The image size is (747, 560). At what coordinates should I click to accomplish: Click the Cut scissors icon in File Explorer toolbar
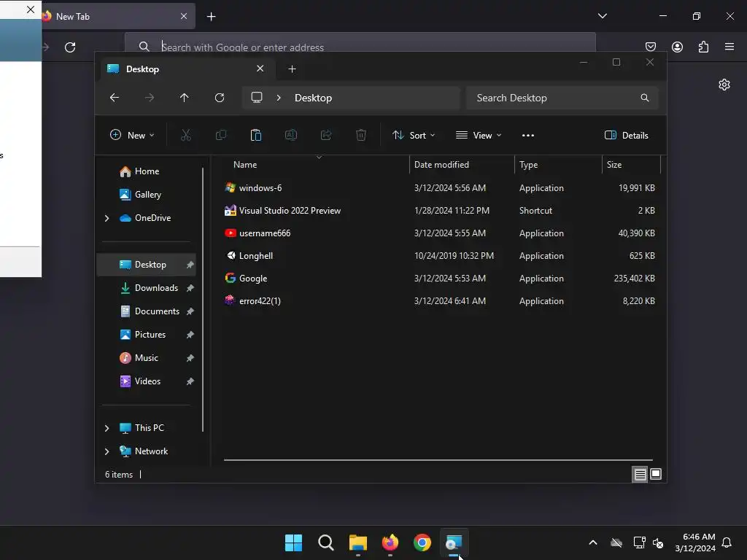(186, 135)
